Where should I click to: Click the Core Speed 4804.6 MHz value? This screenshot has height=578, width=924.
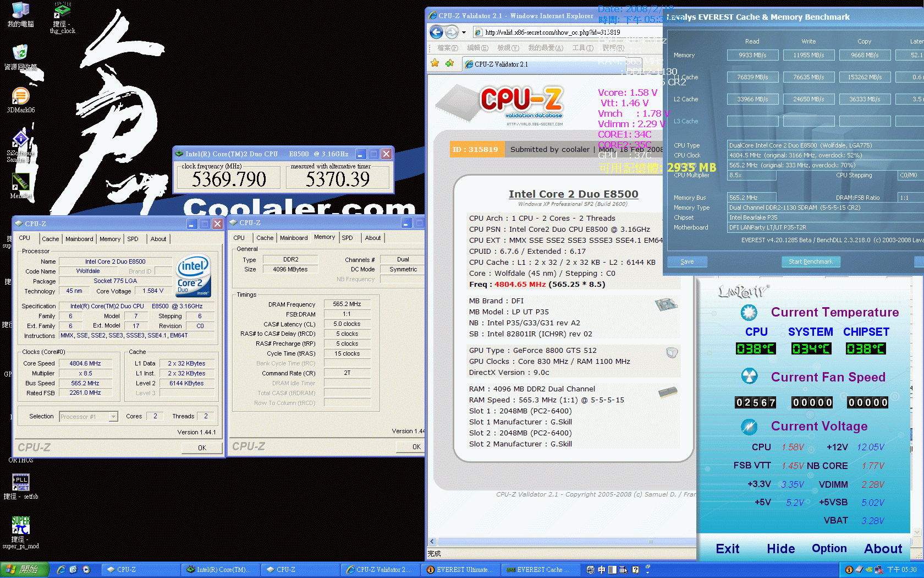click(85, 363)
